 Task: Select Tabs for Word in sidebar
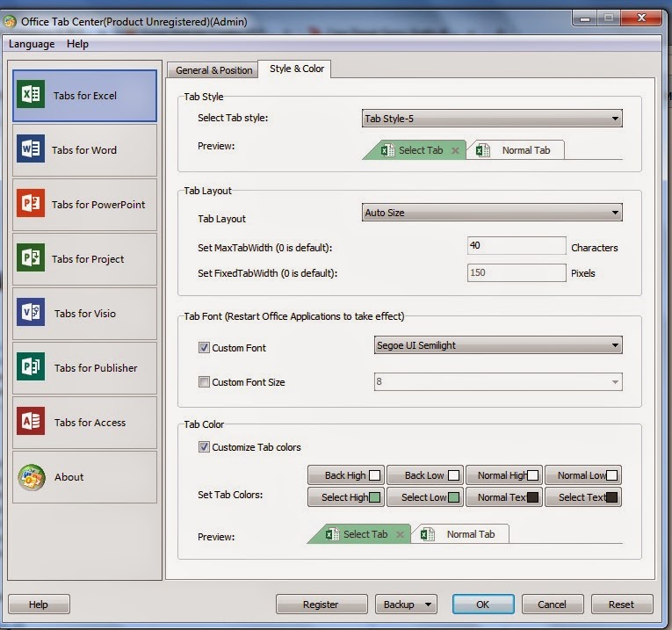tap(84, 150)
